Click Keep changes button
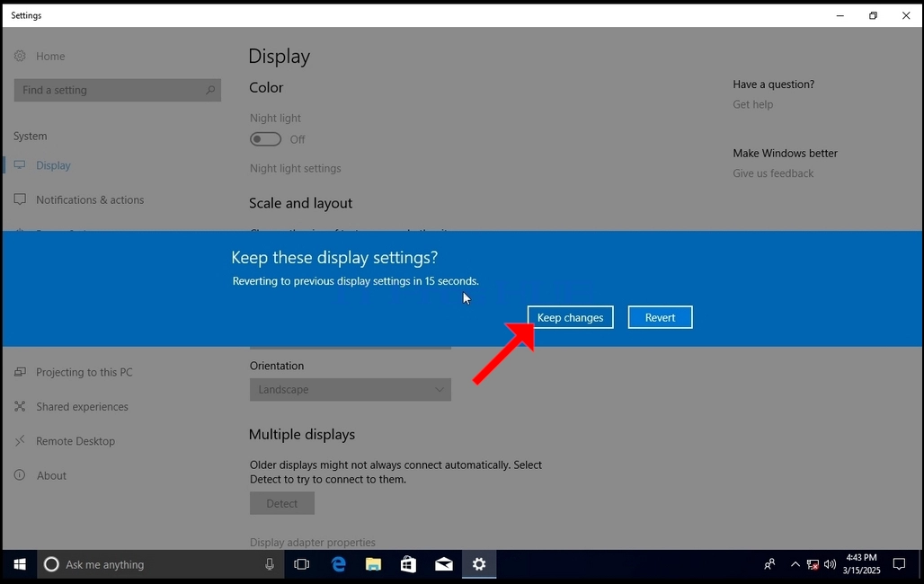The image size is (924, 584). coord(570,317)
